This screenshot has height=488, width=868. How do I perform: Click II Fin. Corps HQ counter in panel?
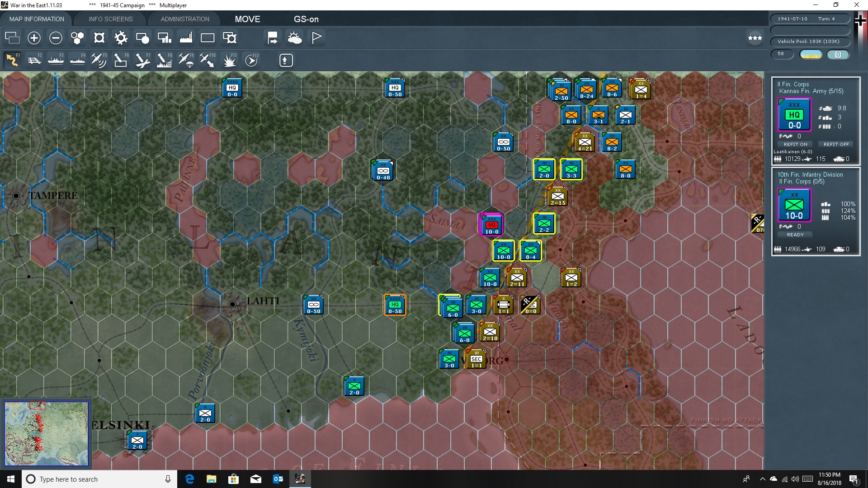[794, 115]
